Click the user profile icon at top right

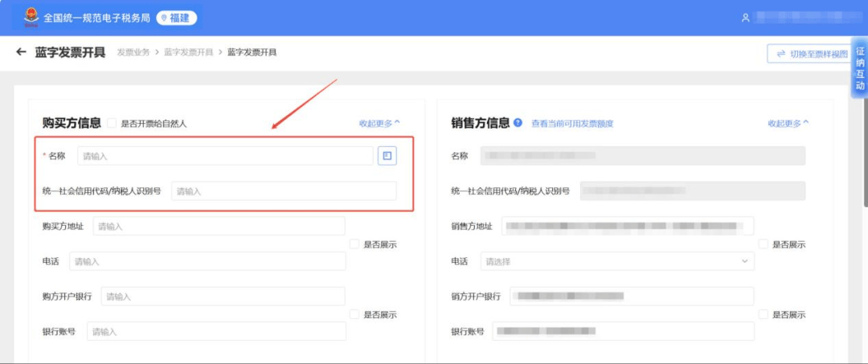point(746,18)
